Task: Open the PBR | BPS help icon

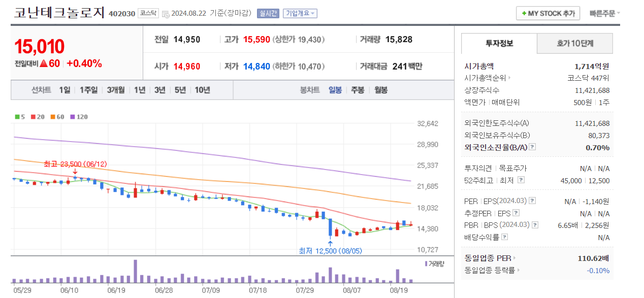Action: (535, 225)
